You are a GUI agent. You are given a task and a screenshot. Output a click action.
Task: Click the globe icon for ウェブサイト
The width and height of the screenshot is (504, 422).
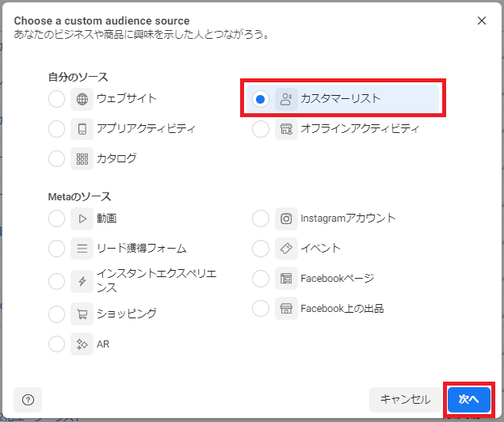82,99
